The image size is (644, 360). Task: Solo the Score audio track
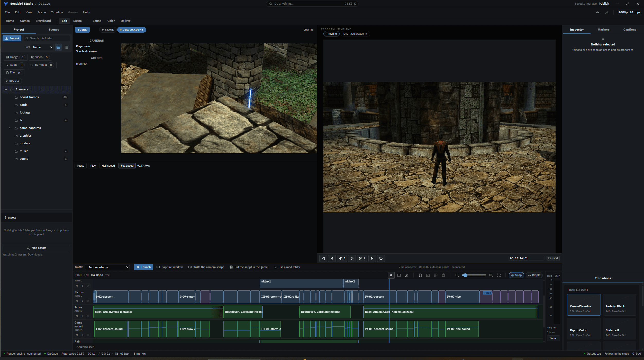83,316
